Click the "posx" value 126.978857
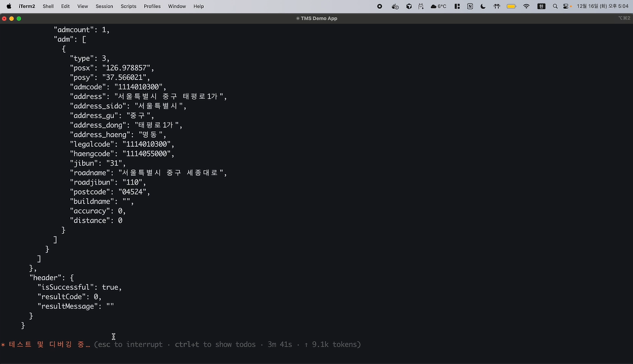 pyautogui.click(x=128, y=68)
